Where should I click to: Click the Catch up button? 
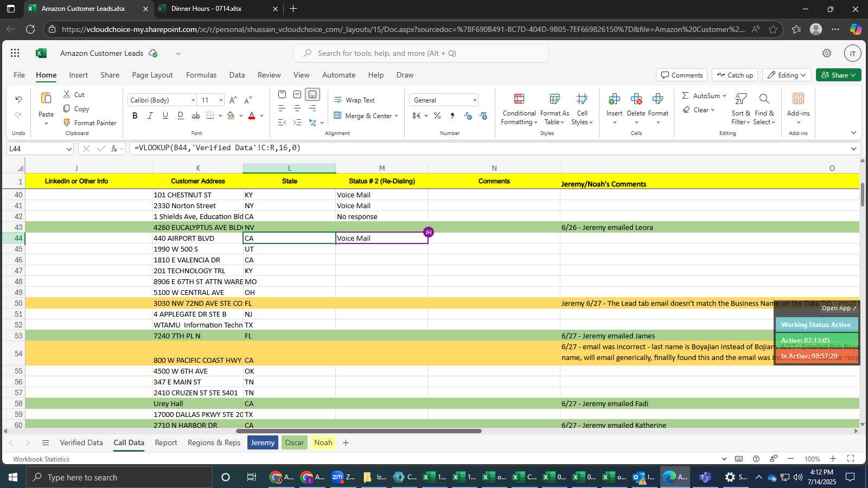735,75
